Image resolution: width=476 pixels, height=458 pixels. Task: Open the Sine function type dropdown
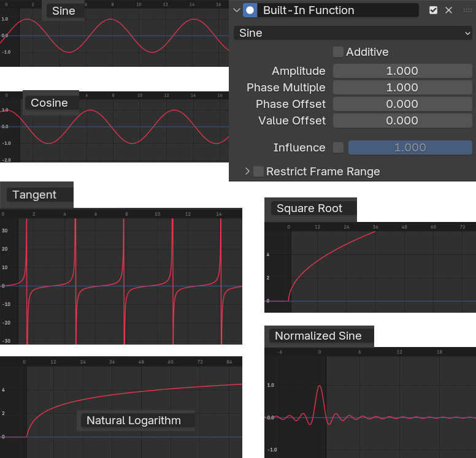[x=353, y=33]
